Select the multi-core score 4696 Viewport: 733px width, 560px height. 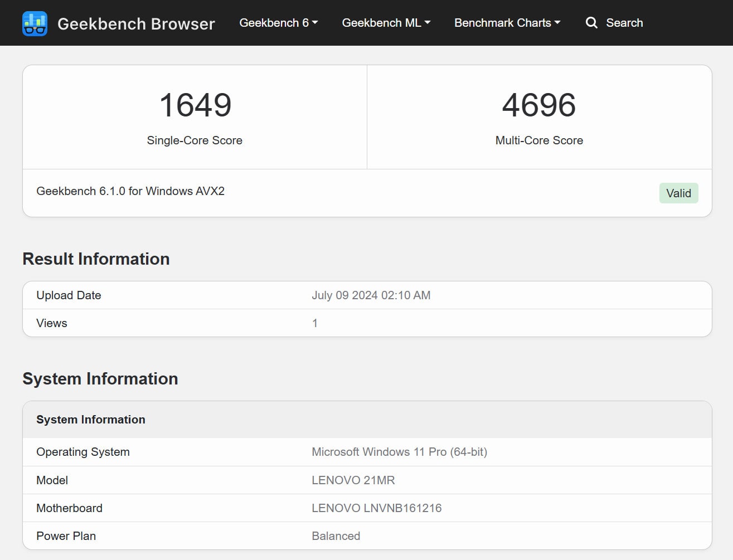[539, 105]
